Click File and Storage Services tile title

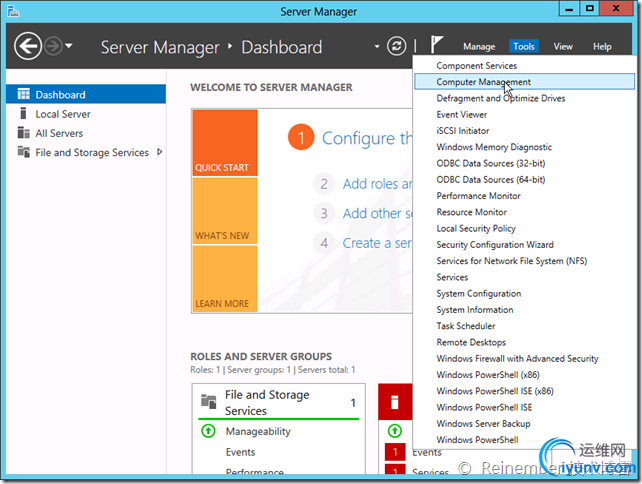coord(267,403)
